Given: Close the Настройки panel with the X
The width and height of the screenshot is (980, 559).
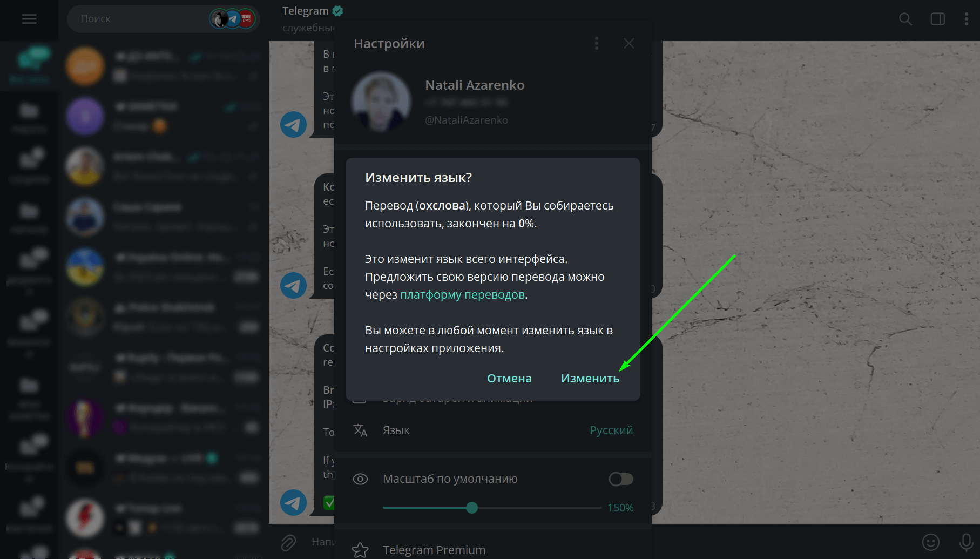Looking at the screenshot, I should click(629, 43).
